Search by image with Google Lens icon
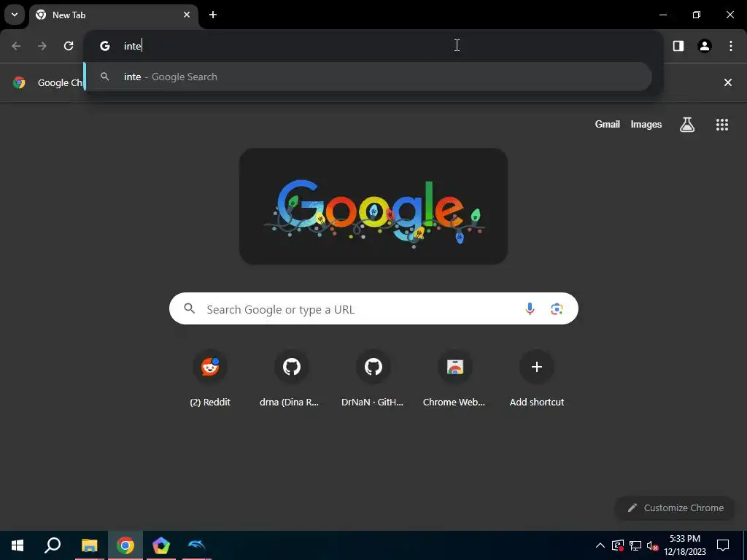 pyautogui.click(x=557, y=308)
